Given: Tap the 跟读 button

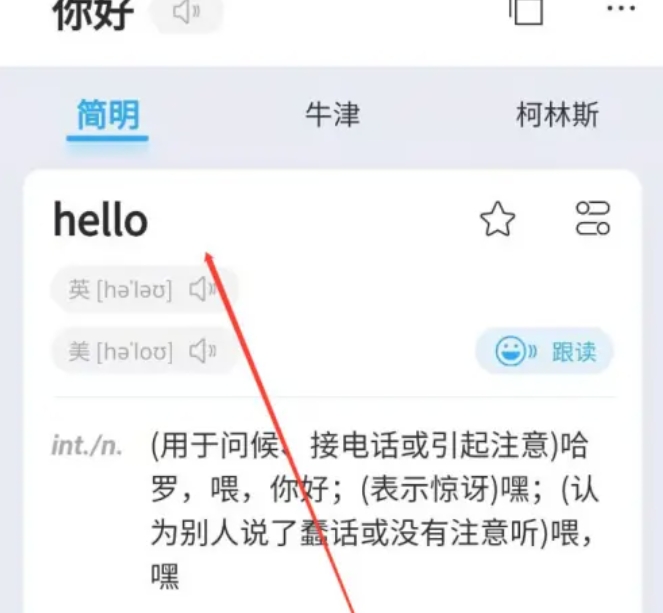Looking at the screenshot, I should point(545,351).
